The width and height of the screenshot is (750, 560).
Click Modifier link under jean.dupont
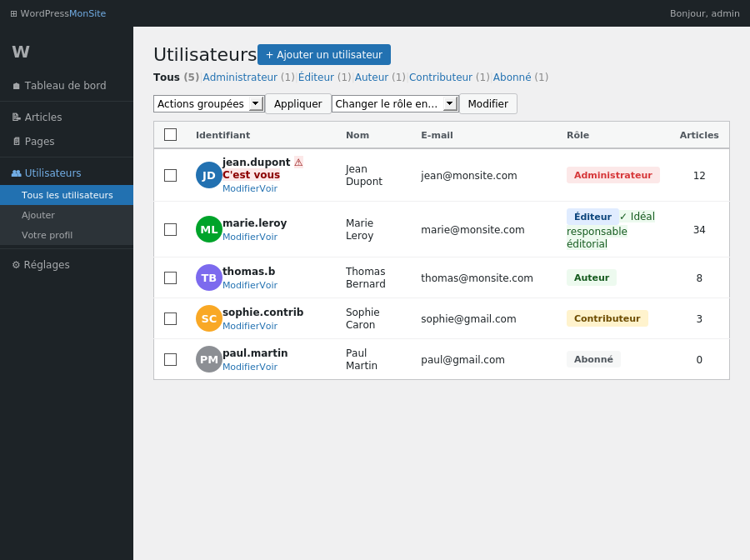click(x=241, y=188)
